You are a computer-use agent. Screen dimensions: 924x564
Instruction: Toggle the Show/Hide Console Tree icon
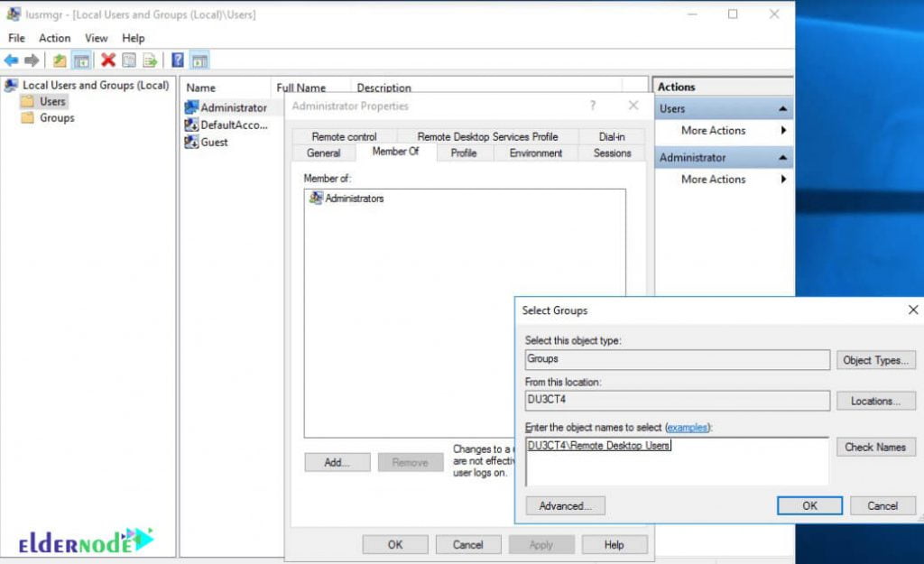point(81,60)
